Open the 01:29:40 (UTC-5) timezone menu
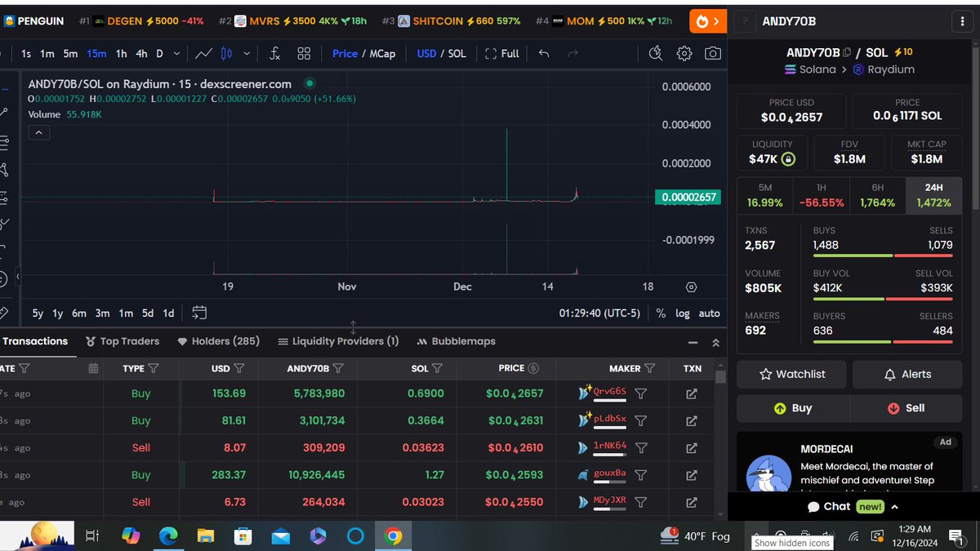 [x=600, y=313]
